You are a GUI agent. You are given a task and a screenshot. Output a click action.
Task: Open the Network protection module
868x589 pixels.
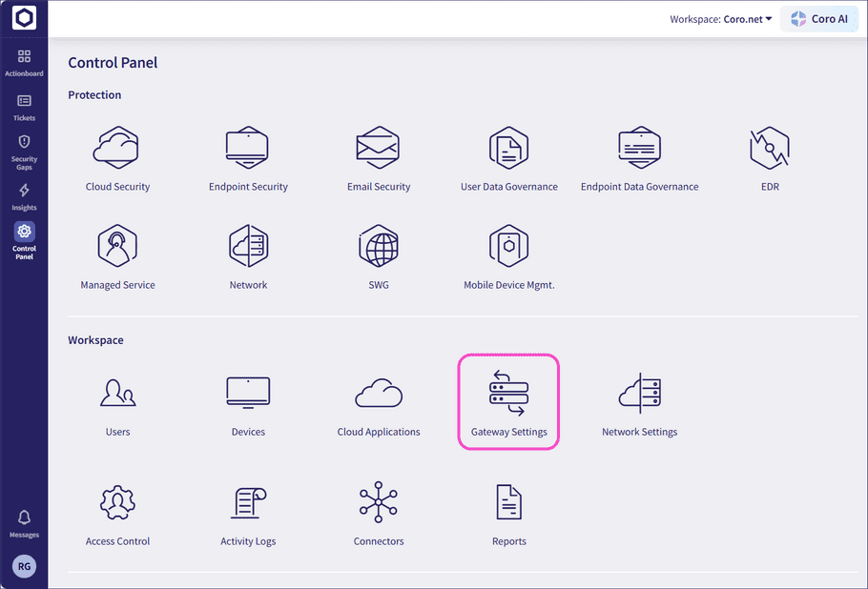coord(248,248)
